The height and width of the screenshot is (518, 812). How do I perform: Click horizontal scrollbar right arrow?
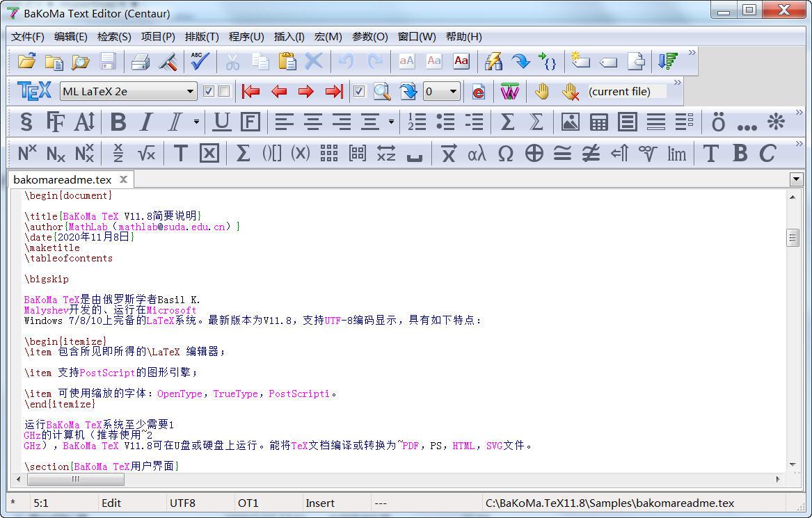[x=777, y=479]
